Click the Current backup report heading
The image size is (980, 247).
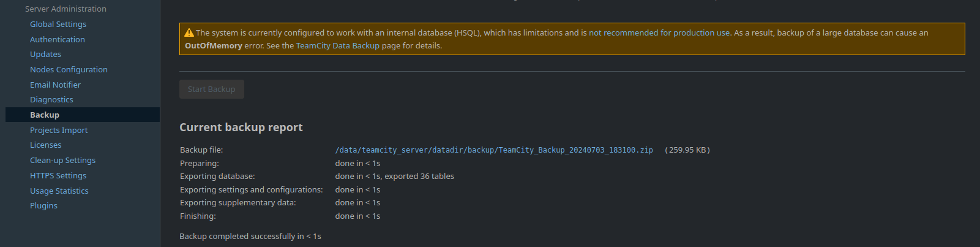pos(241,127)
